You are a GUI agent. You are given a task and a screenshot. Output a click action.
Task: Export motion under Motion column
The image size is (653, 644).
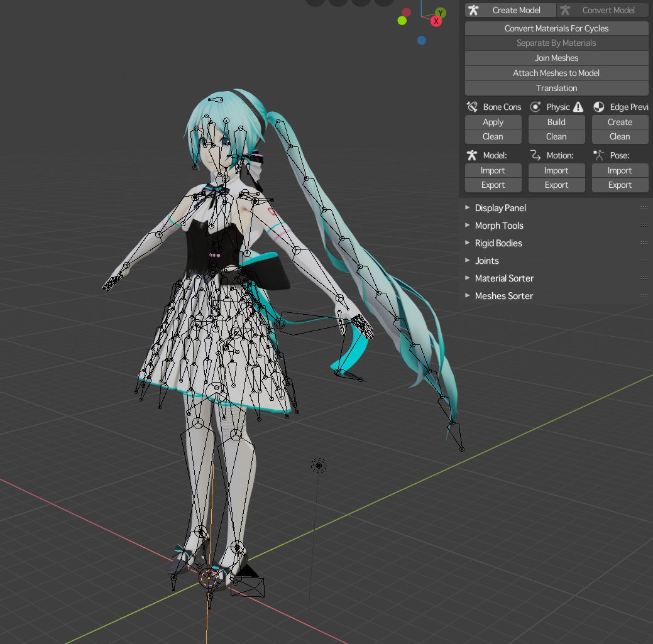click(x=556, y=185)
